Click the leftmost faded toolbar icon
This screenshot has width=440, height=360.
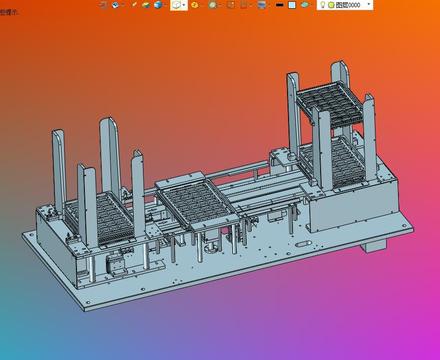coord(104,5)
